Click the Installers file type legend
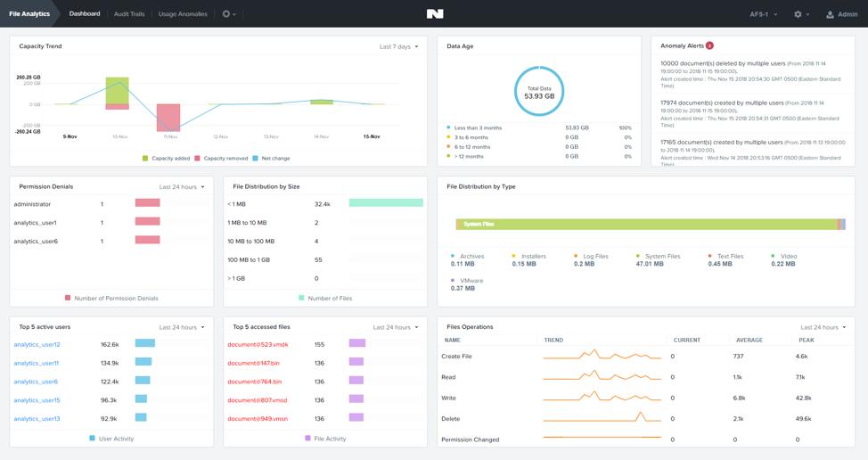The height and width of the screenshot is (460, 868). click(528, 259)
